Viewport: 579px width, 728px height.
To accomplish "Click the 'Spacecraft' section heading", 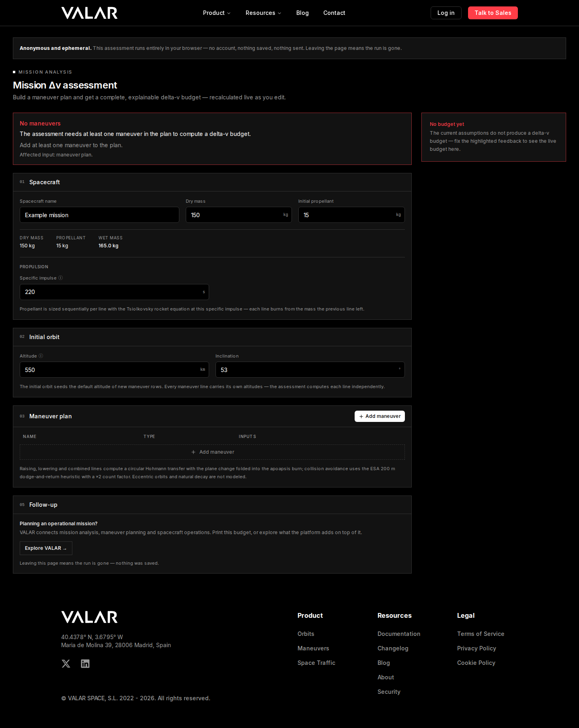I will pyautogui.click(x=45, y=182).
